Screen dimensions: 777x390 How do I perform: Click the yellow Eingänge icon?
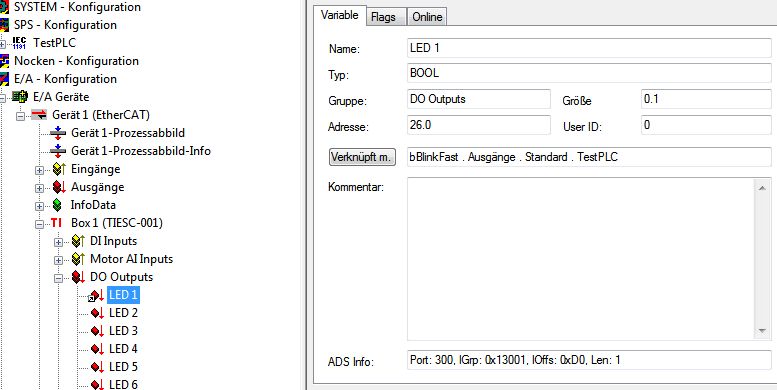pos(59,169)
